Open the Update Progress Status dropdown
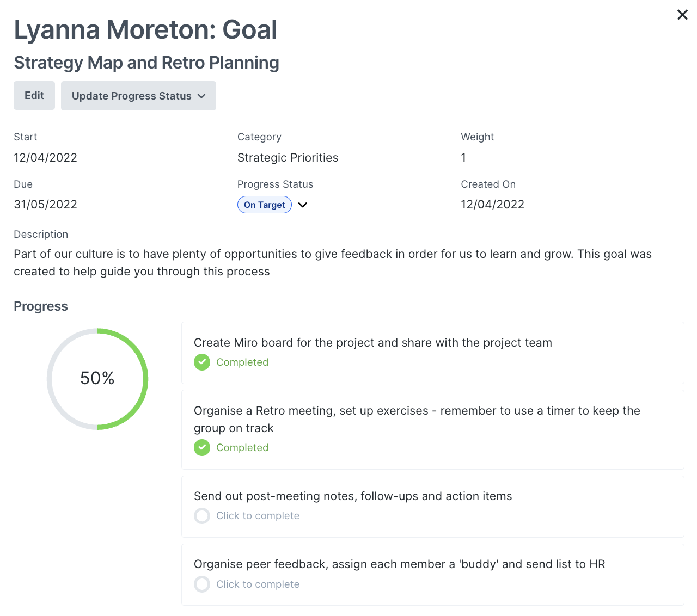This screenshot has width=697, height=616. [138, 96]
